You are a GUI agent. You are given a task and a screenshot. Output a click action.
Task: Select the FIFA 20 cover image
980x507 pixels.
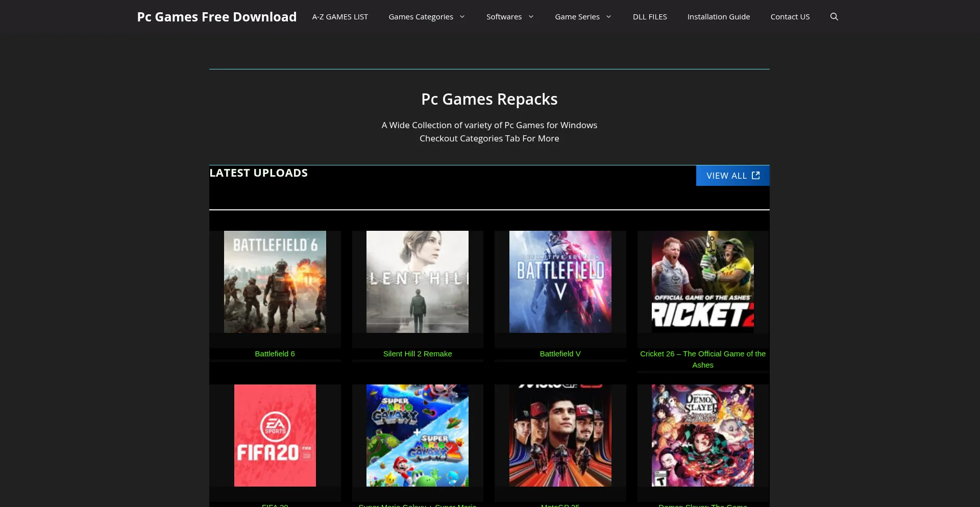tap(275, 436)
